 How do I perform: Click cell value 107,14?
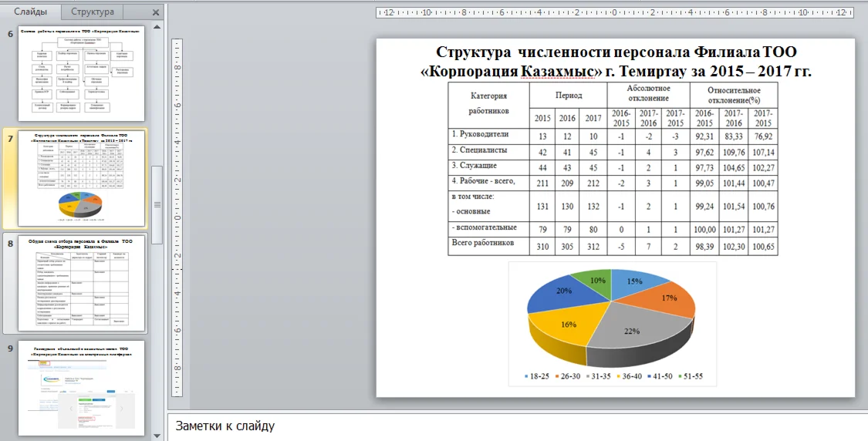(x=763, y=152)
